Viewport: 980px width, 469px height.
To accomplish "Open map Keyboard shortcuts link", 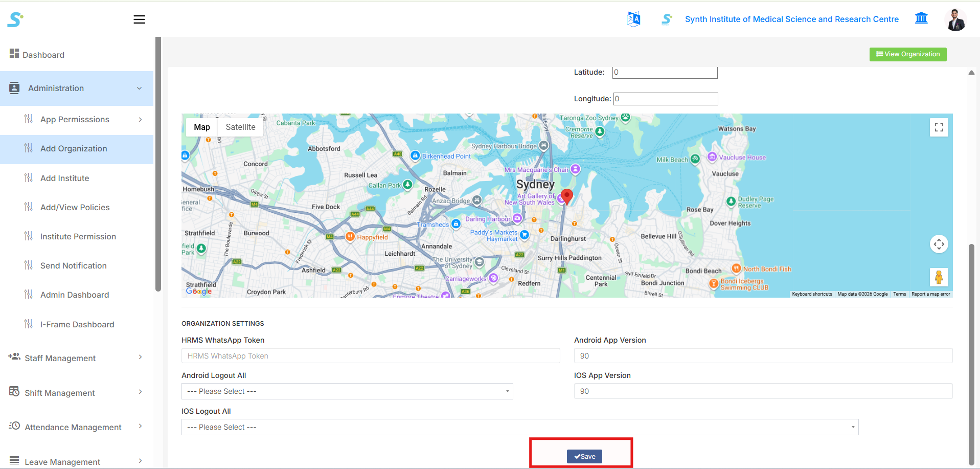I will [x=812, y=294].
